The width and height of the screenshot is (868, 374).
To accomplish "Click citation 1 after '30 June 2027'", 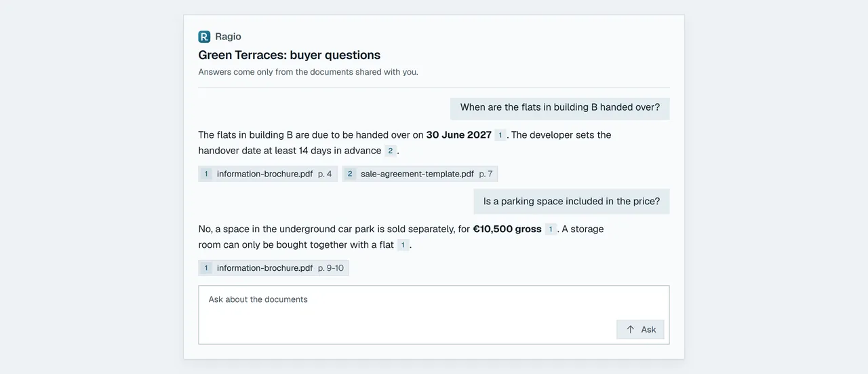I will point(500,135).
